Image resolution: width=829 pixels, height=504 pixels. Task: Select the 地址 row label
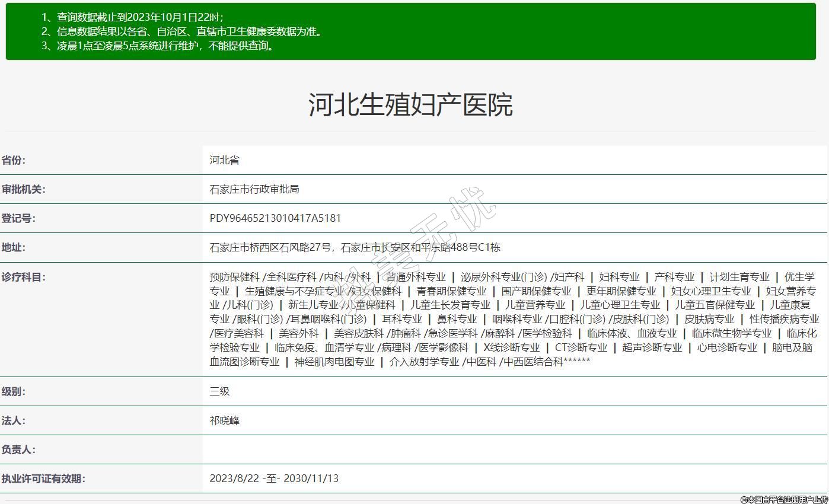tap(14, 247)
